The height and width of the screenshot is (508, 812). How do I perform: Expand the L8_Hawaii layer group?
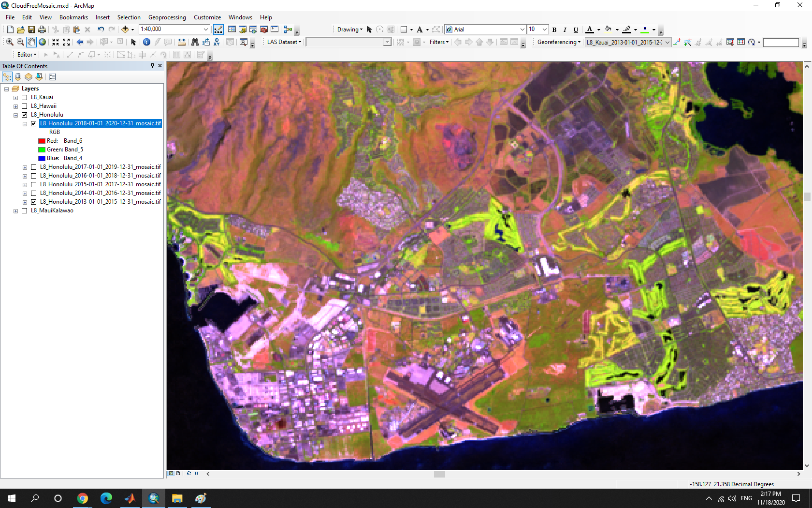[15, 106]
